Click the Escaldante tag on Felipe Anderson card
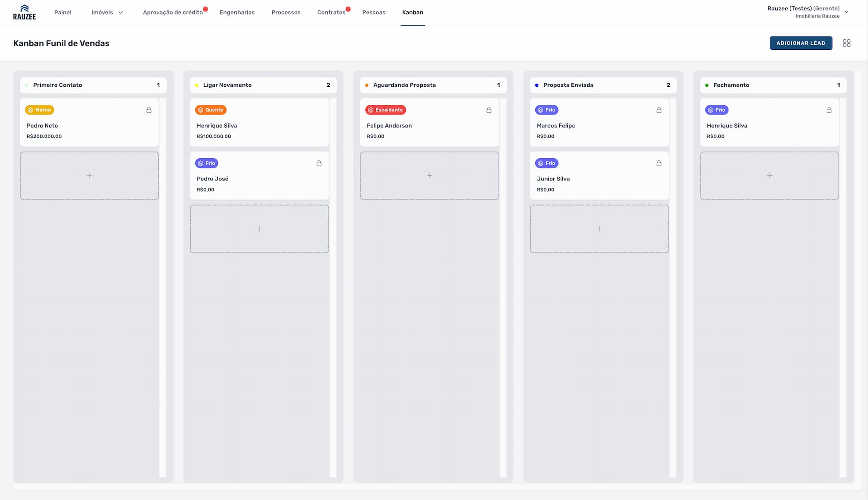The width and height of the screenshot is (868, 500). (x=385, y=110)
